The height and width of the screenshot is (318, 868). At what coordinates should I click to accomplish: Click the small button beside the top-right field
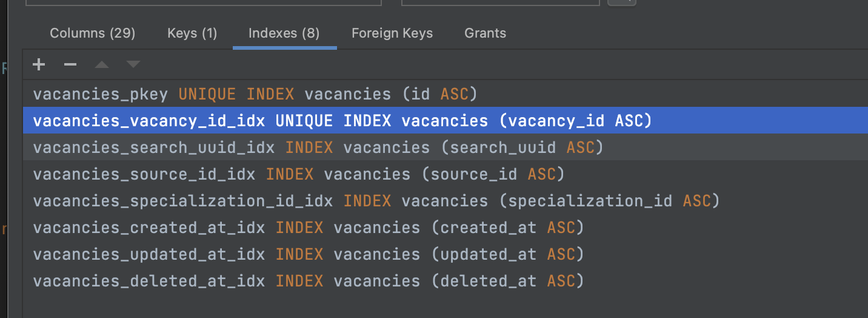622,2
